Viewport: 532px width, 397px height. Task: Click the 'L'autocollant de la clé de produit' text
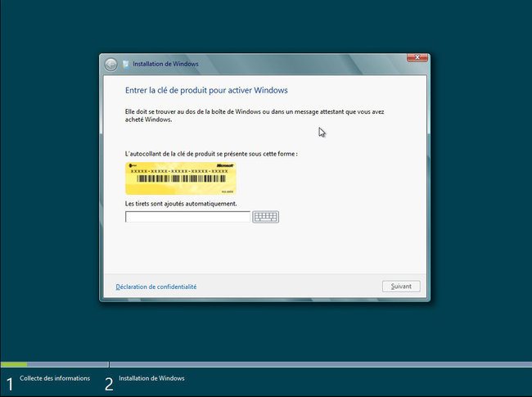pyautogui.click(x=211, y=154)
